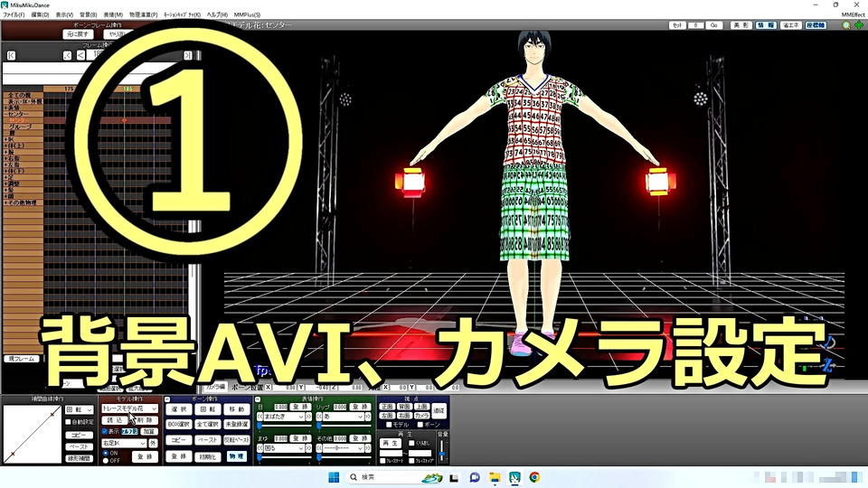Open the 困る eyebrow morph dropdown

pos(284,448)
